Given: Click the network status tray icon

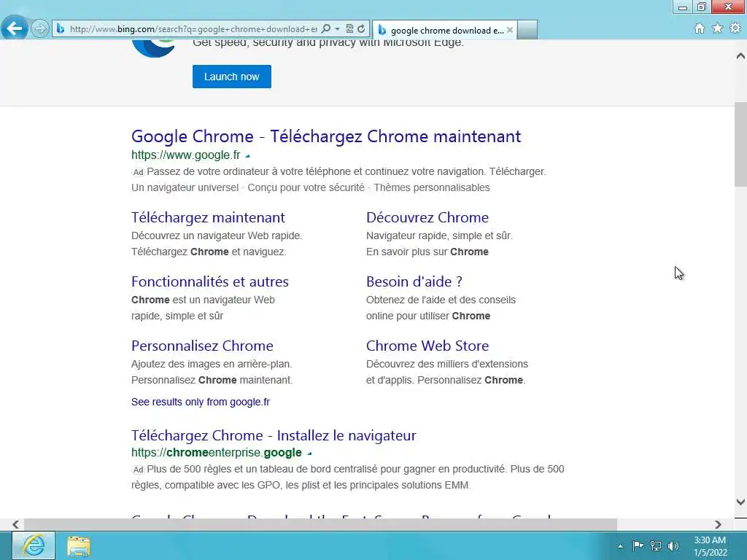Looking at the screenshot, I should (x=656, y=545).
